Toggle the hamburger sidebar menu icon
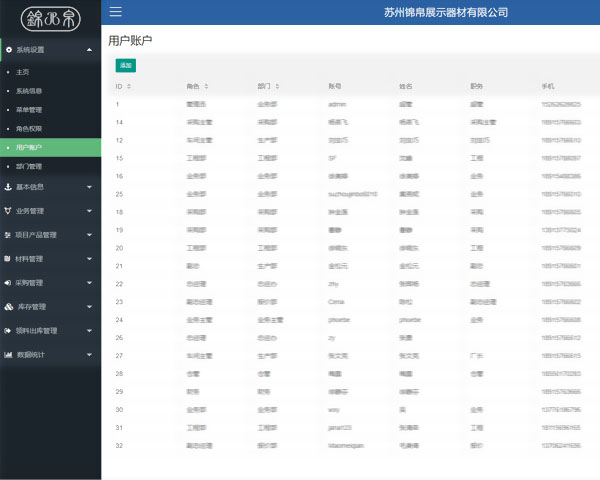This screenshot has width=600, height=480. pos(116,12)
